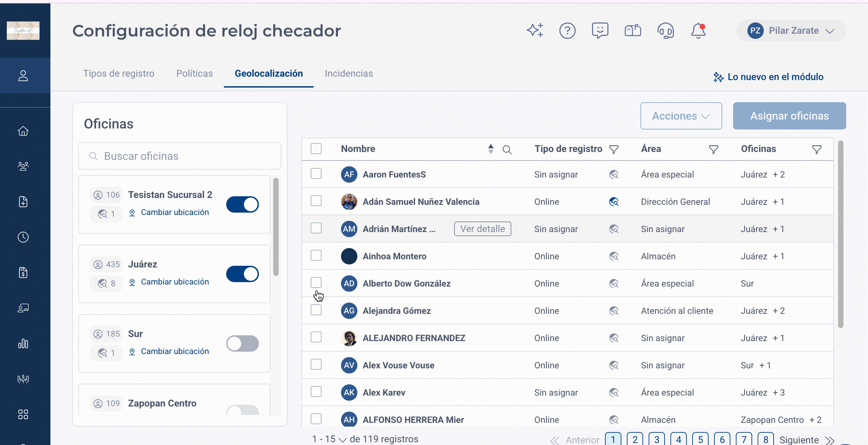Open the payroll dollar document icon
This screenshot has width=868, height=445.
[x=23, y=273]
